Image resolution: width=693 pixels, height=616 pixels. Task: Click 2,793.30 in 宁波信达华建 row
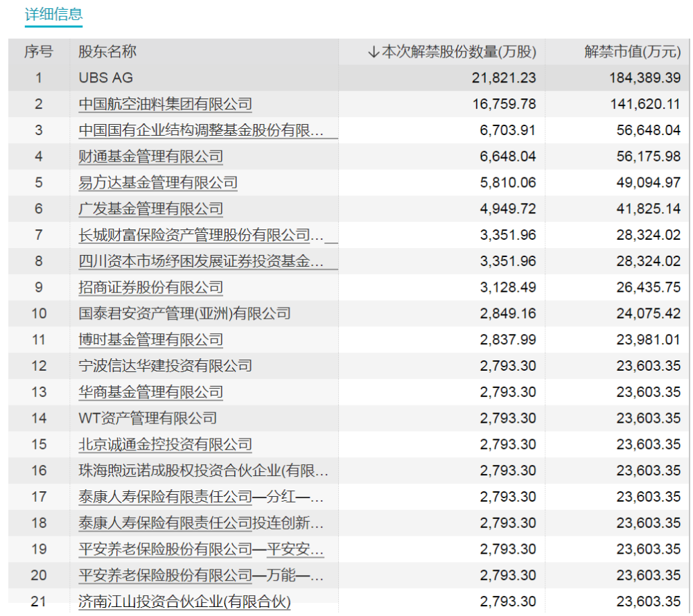508,366
